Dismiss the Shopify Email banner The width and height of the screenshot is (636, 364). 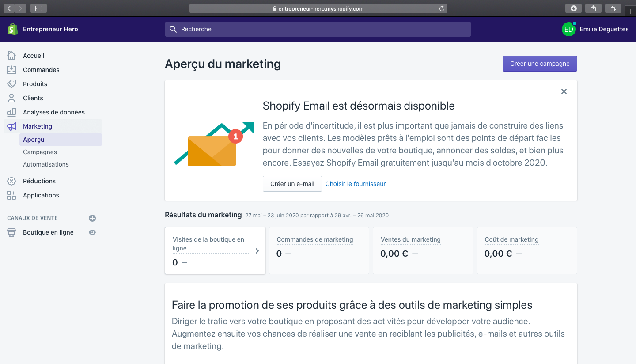(564, 91)
